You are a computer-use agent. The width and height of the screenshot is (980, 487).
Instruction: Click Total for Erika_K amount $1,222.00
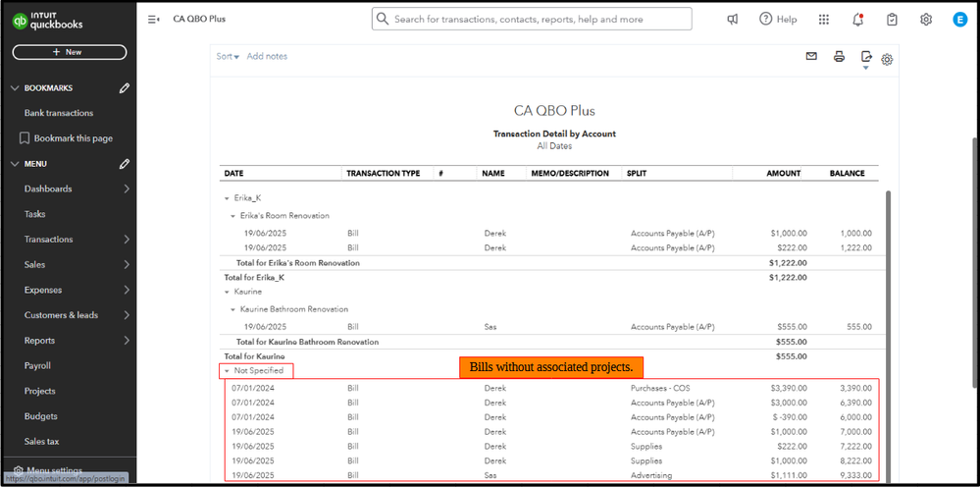click(788, 278)
